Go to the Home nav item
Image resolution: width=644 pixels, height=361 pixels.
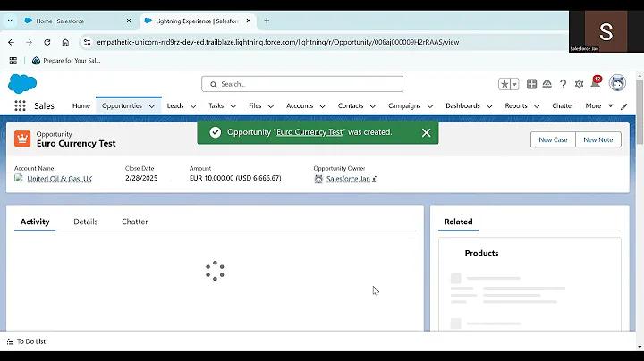81,105
